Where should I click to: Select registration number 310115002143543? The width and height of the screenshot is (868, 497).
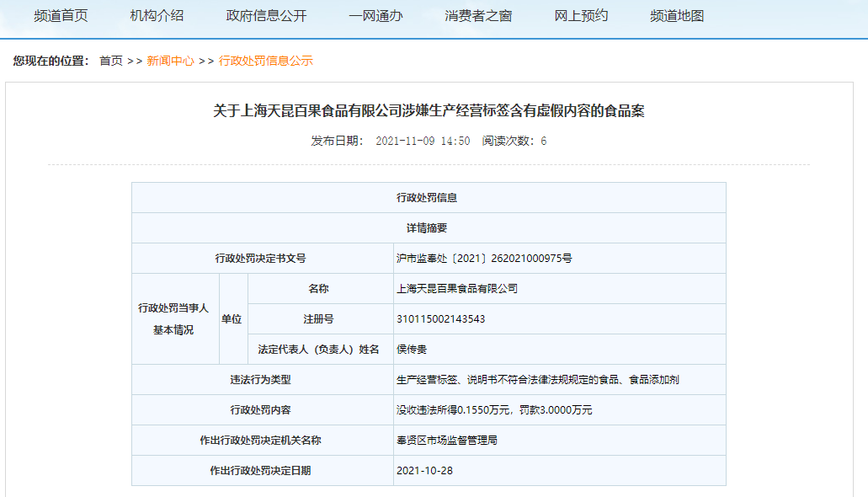pos(440,319)
